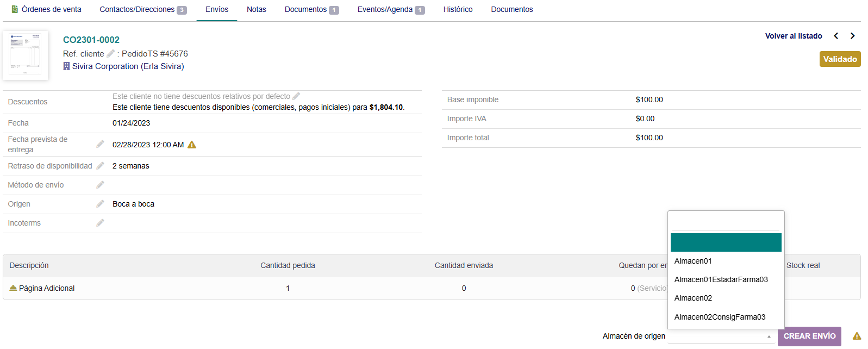Image resolution: width=868 pixels, height=349 pixels.
Task: Edit Retraso de disponibilidad with pencil icon
Action: (x=100, y=166)
